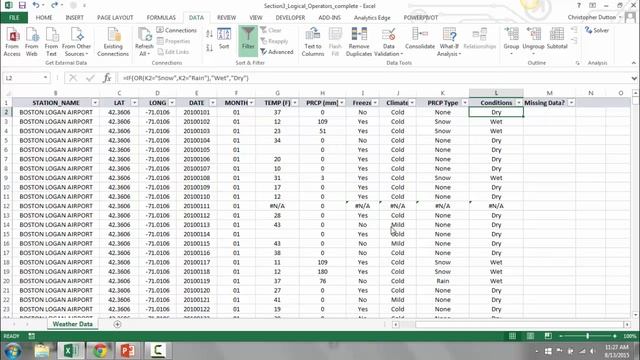640x360 pixels.
Task: Click the vertical scrollbar down arrow
Action: click(x=635, y=314)
